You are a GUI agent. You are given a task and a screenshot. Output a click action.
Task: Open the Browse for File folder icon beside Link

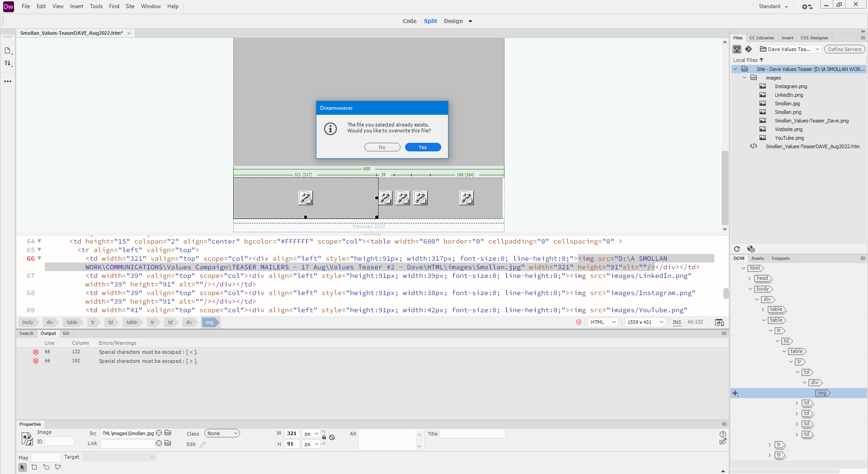[168, 443]
